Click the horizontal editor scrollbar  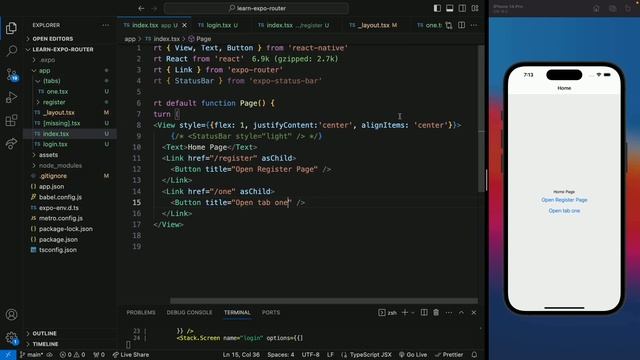click(x=324, y=301)
